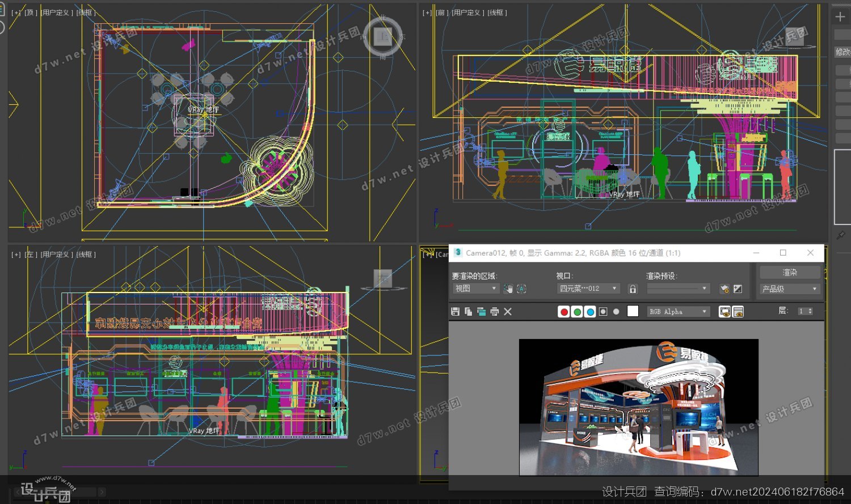This screenshot has height=504, width=851.
Task: Toggle the blue channel display
Action: pyautogui.click(x=590, y=311)
